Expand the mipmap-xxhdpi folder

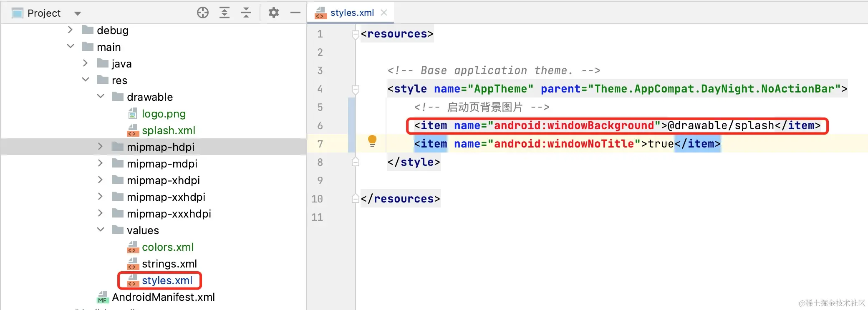click(x=100, y=196)
